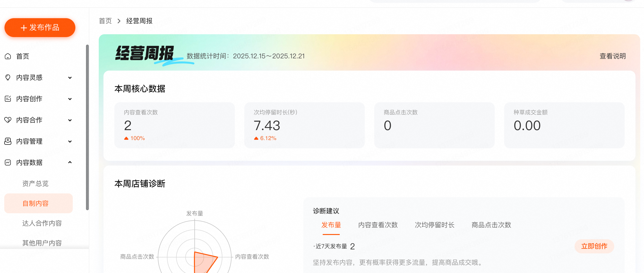Click the home icon beside 首页
644x273 pixels.
[8, 56]
